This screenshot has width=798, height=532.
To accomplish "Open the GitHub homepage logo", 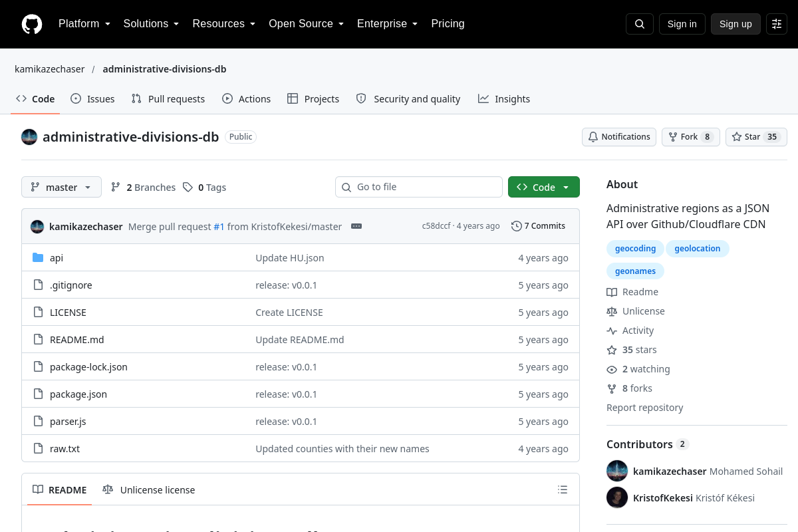I will coord(32,24).
